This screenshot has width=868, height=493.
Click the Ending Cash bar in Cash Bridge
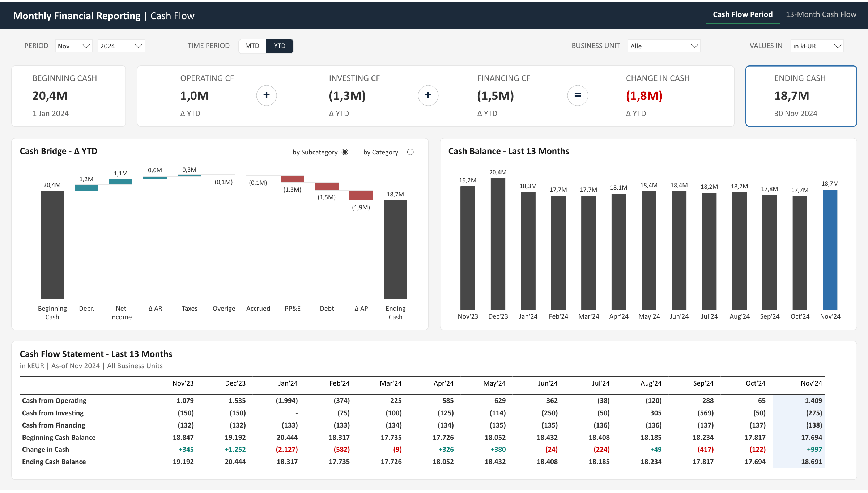point(395,250)
